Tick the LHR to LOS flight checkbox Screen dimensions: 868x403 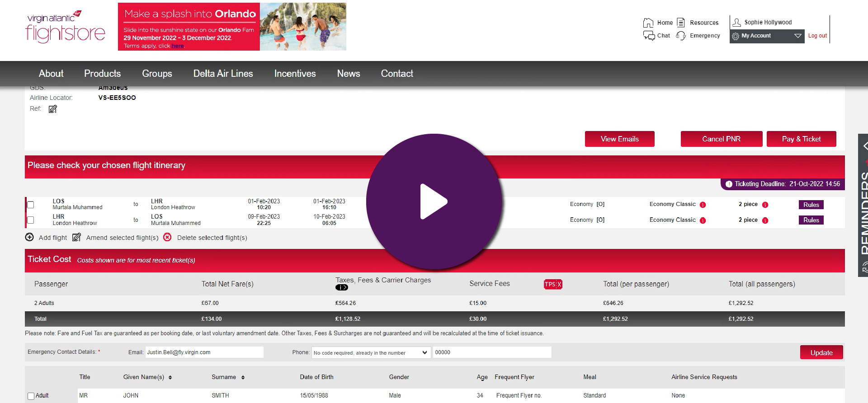31,220
